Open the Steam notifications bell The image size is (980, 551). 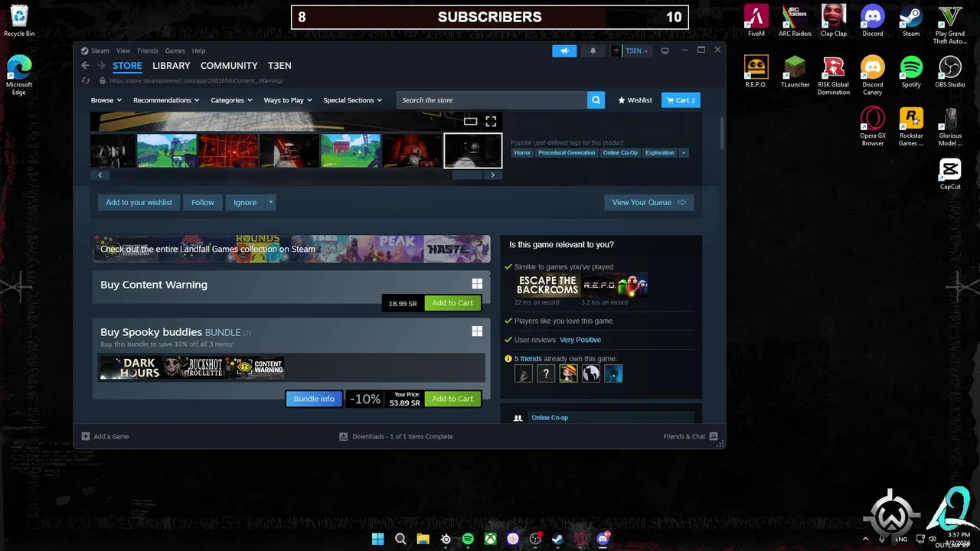point(593,51)
